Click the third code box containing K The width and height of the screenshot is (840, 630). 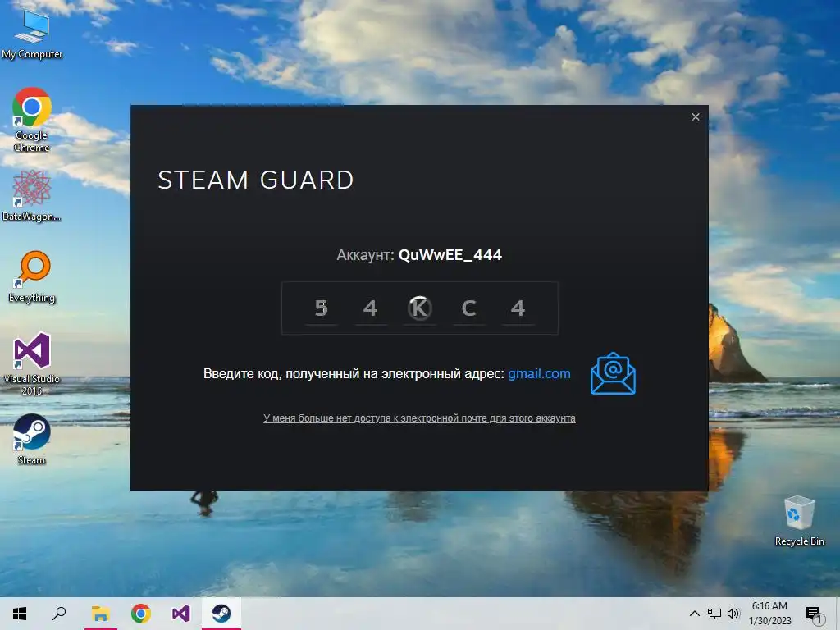point(419,308)
